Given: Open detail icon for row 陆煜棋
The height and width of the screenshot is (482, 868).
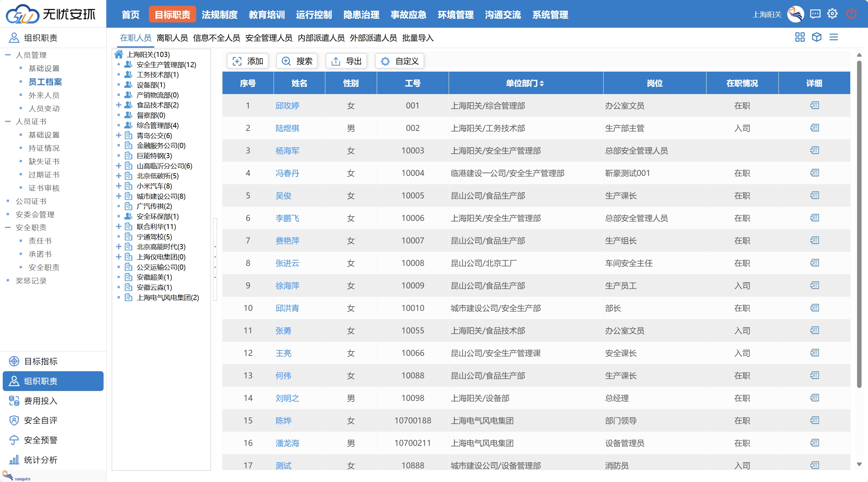Looking at the screenshot, I should point(814,128).
